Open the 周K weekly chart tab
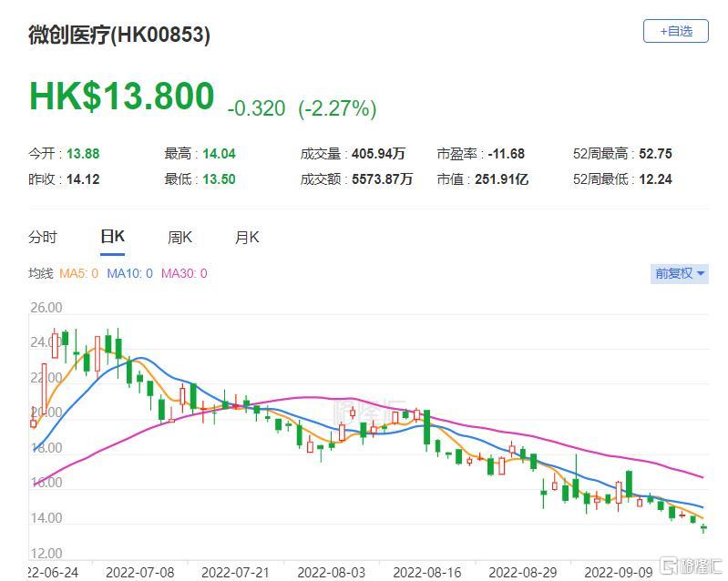Viewport: 728px width, 581px height. (179, 237)
